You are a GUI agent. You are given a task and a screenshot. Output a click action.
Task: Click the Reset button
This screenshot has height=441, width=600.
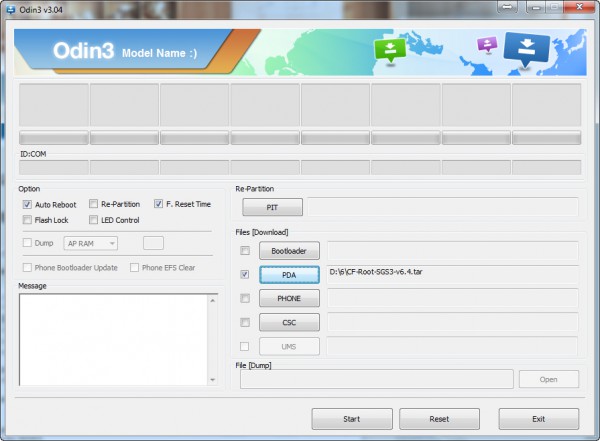439,419
